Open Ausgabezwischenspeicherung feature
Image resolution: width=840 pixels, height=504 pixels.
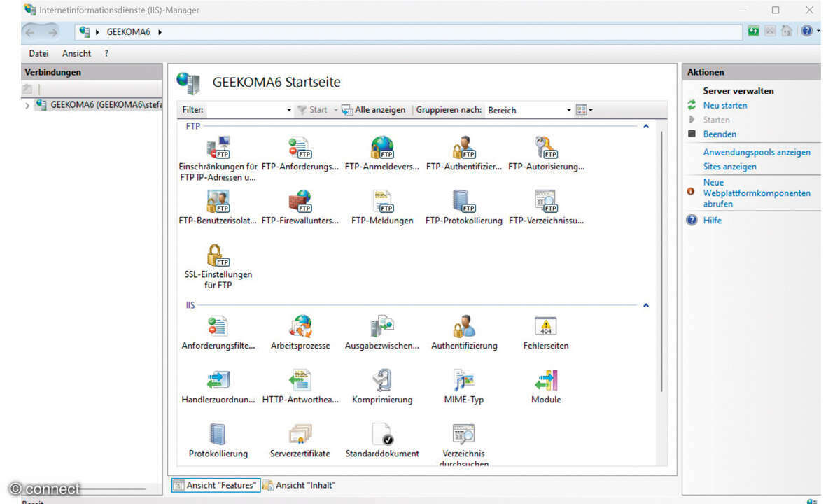tap(382, 333)
